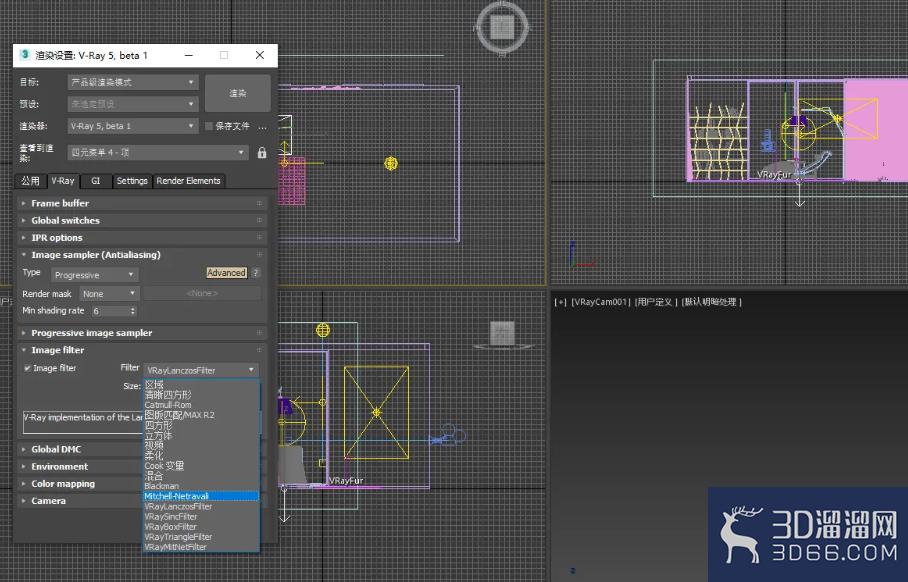Choose Cook 变量 in the filter list
The width and height of the screenshot is (908, 582).
pos(201,466)
